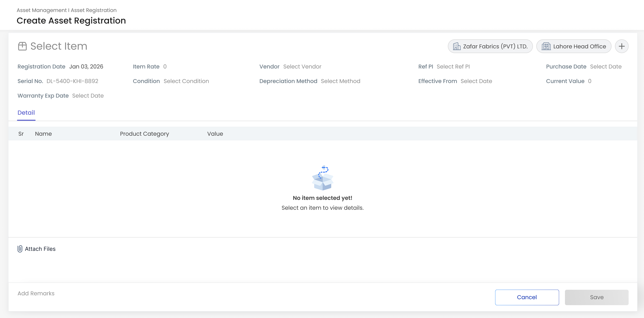
Task: Click the Attach Files link
Action: 40,249
